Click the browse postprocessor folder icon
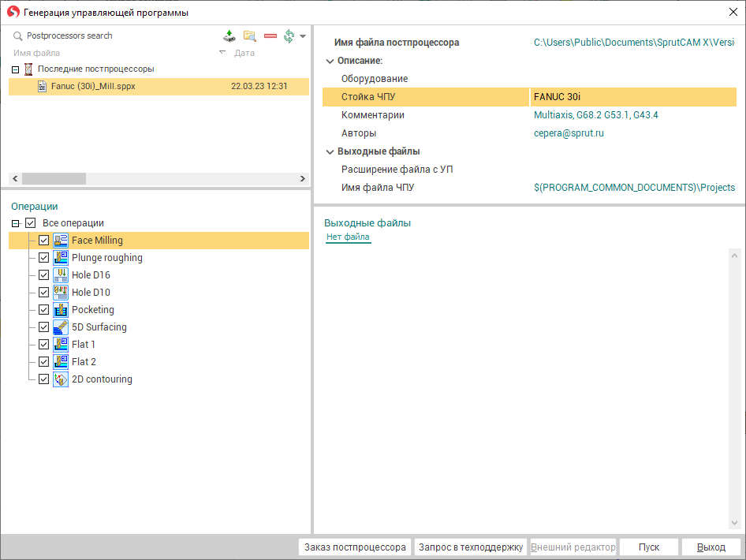Image resolution: width=746 pixels, height=560 pixels. (250, 36)
